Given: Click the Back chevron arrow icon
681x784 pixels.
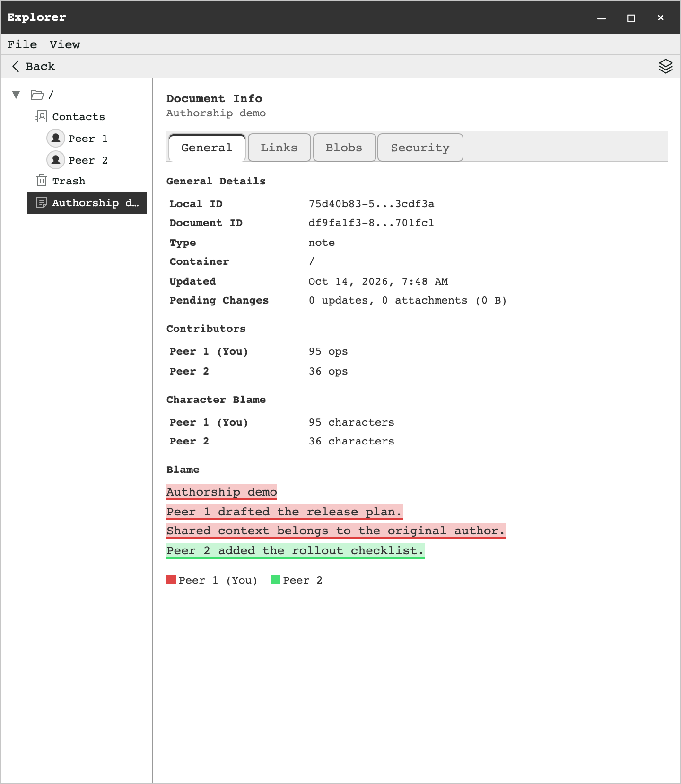Looking at the screenshot, I should pyautogui.click(x=16, y=66).
